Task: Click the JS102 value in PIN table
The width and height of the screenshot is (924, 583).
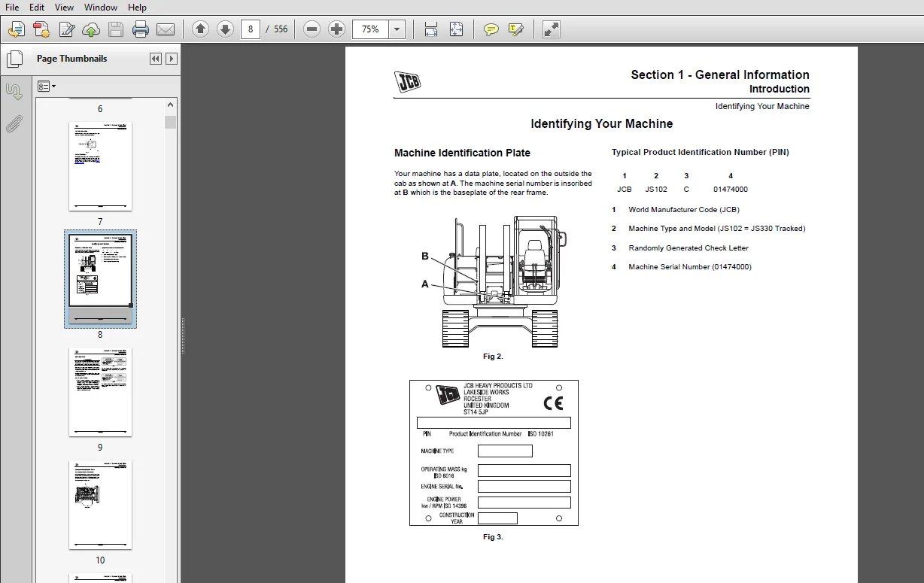Action: [656, 190]
